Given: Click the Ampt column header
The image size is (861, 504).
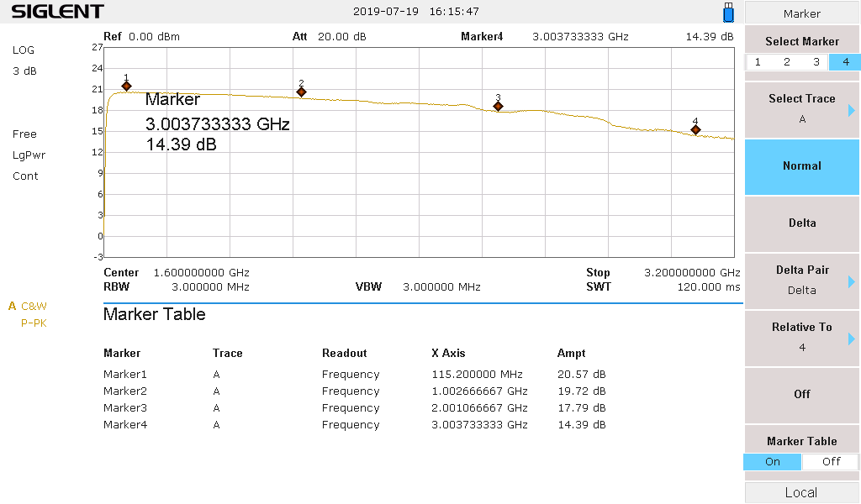Looking at the screenshot, I should click(571, 353).
